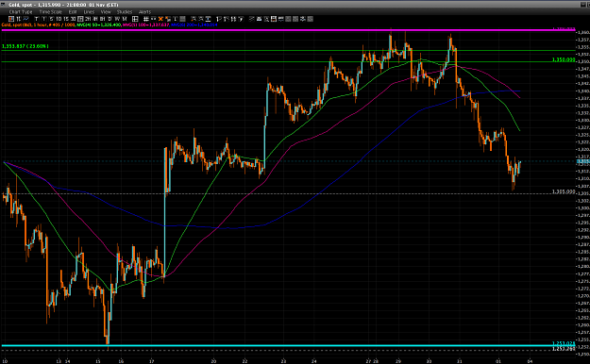Switch to daily (D) time scale
590x364 pixels.
click(110, 19)
